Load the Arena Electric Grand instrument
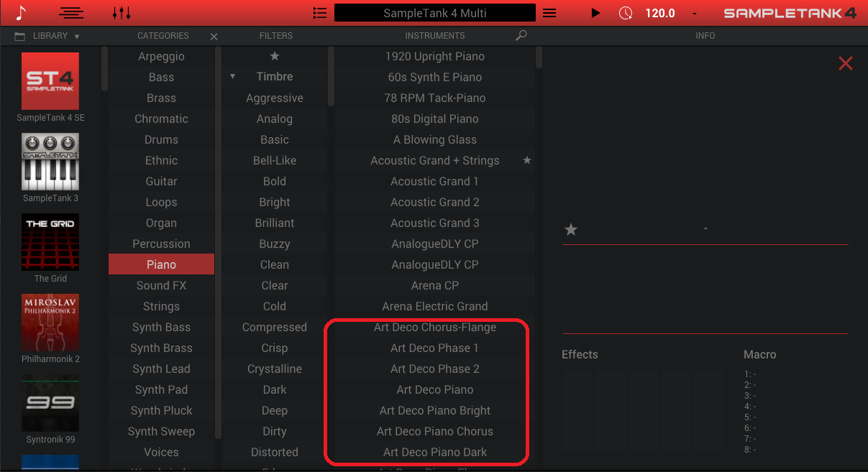868x472 pixels. click(435, 306)
